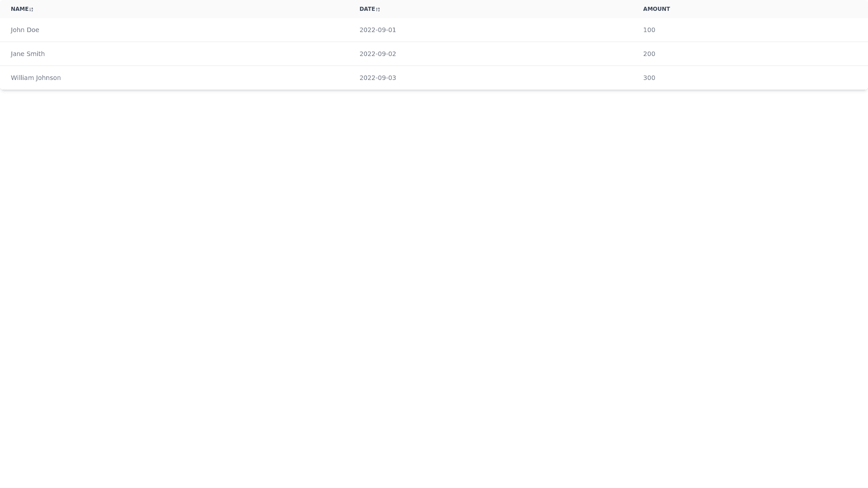Select the Jane Smith name cell
Image resolution: width=868 pixels, height=488 pixels.
coord(28,54)
